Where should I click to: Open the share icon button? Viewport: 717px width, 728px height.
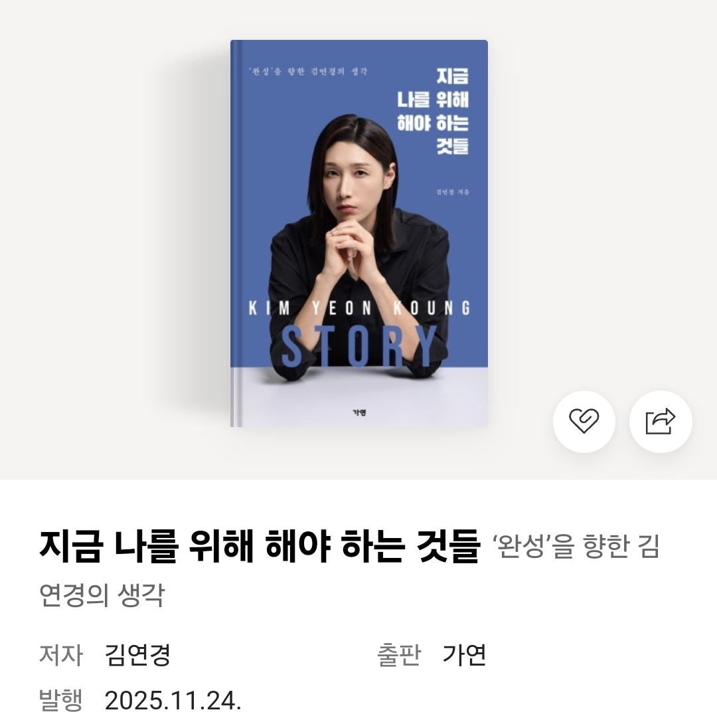tap(661, 422)
